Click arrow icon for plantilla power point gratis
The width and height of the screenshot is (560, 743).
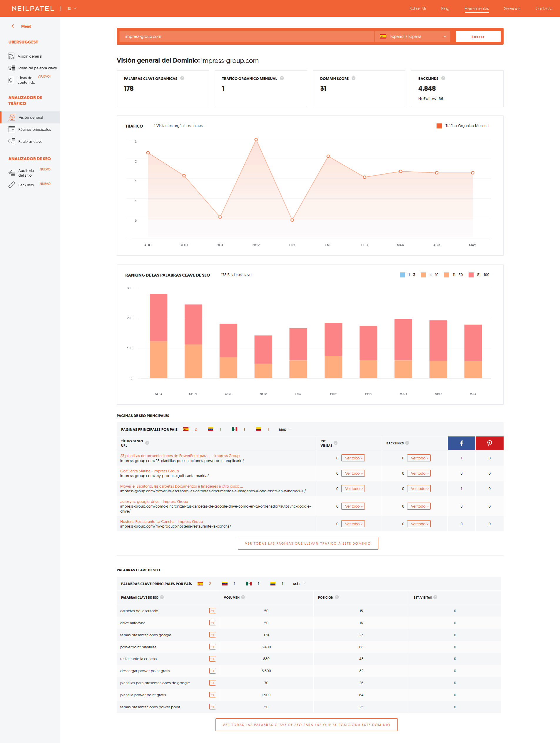(212, 695)
